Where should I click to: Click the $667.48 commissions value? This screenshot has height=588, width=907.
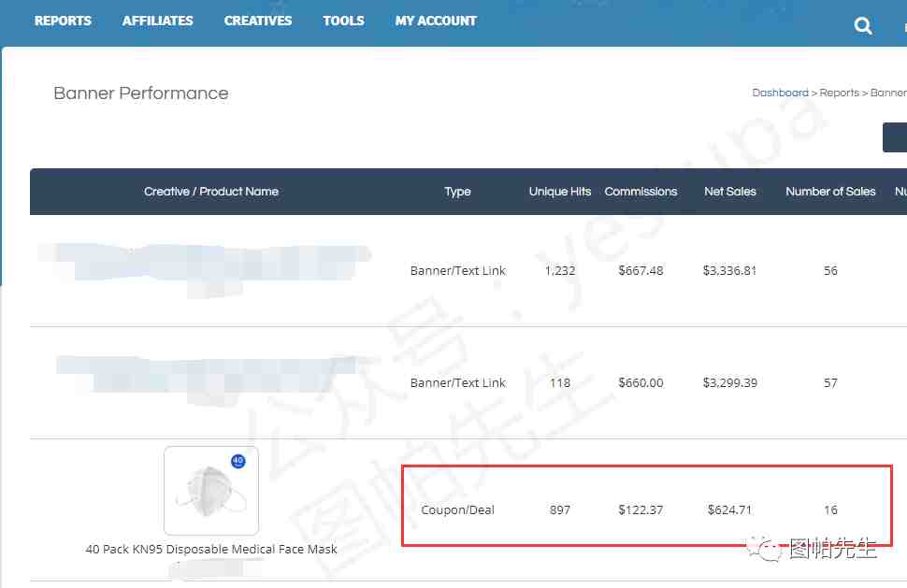click(641, 271)
